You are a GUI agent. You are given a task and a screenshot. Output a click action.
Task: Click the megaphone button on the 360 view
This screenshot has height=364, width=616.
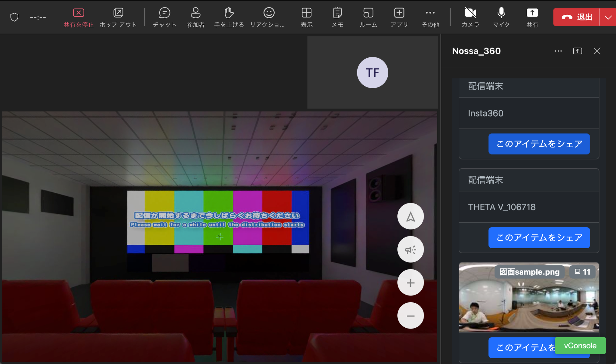click(x=410, y=249)
